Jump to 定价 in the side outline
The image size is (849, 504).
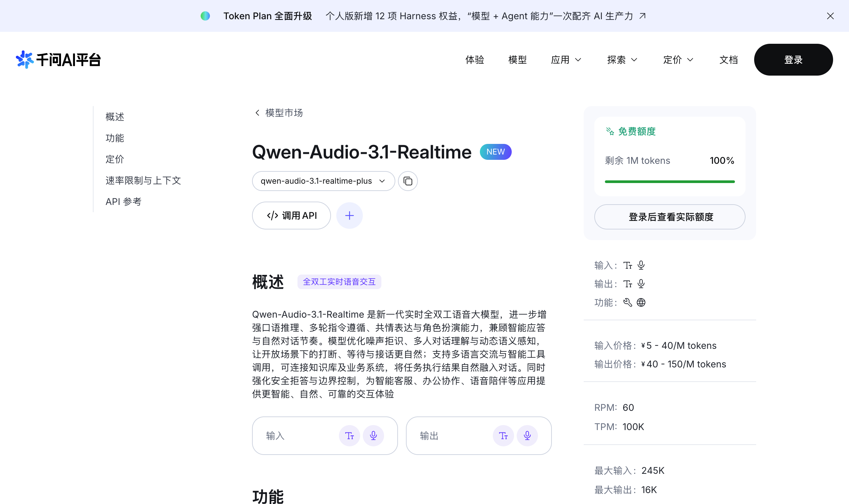coord(115,159)
